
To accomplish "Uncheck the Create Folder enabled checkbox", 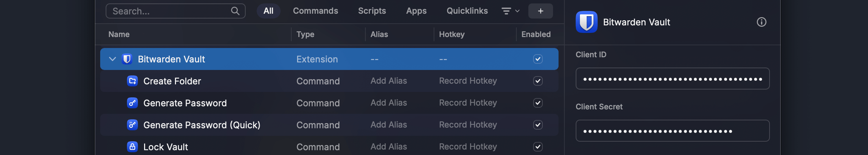I will [x=538, y=81].
